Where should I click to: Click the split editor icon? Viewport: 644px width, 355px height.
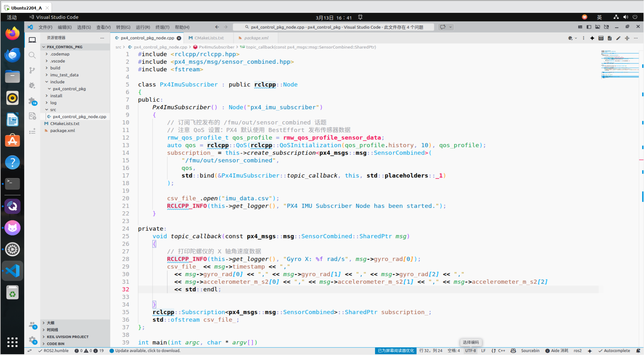tap(627, 38)
